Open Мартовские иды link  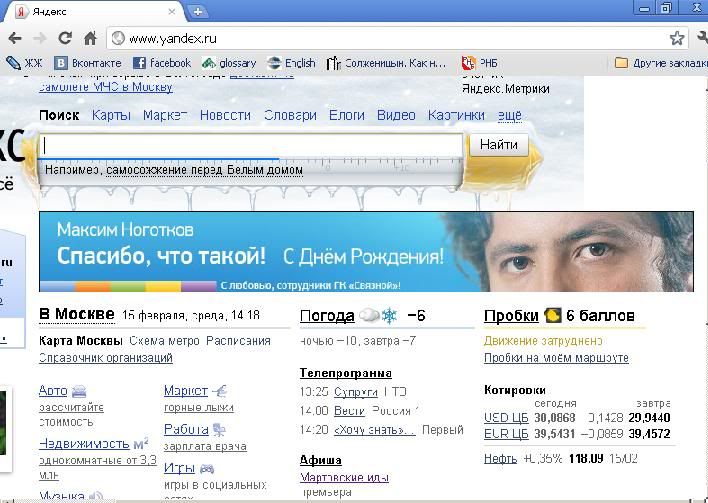click(x=345, y=477)
